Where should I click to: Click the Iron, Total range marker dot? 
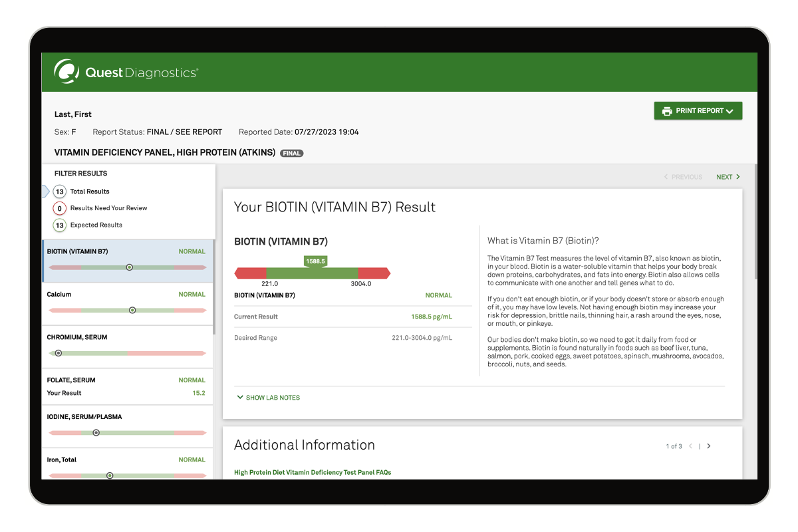(x=110, y=475)
